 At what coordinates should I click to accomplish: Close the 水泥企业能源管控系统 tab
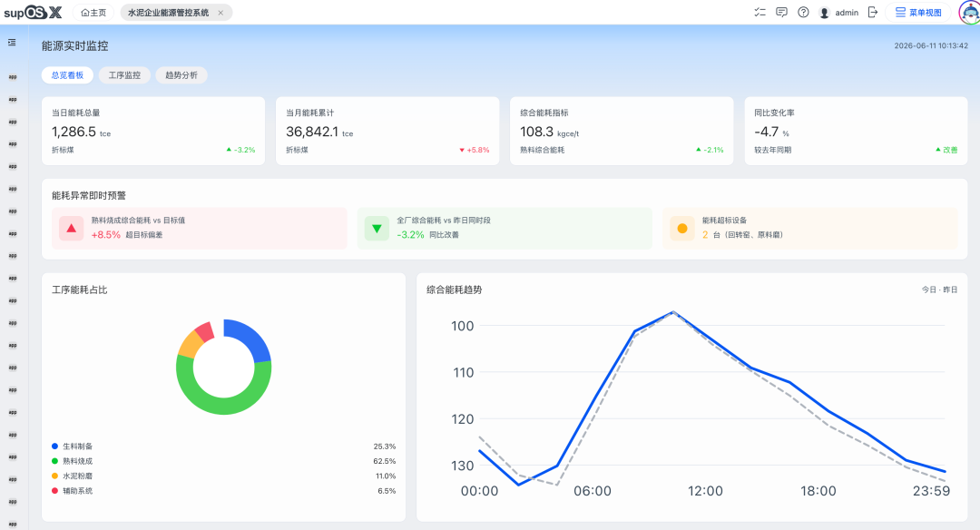220,13
